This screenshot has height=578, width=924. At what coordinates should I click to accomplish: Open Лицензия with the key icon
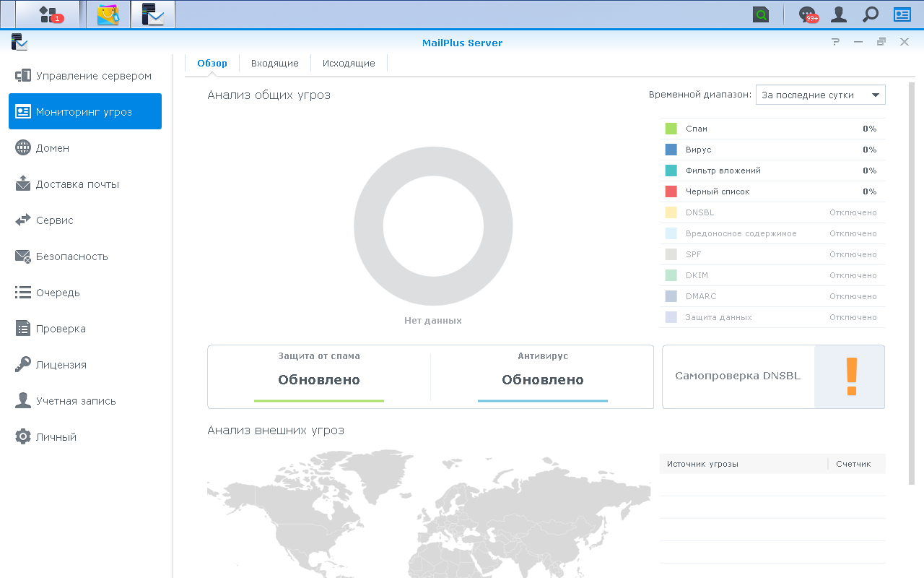point(85,365)
